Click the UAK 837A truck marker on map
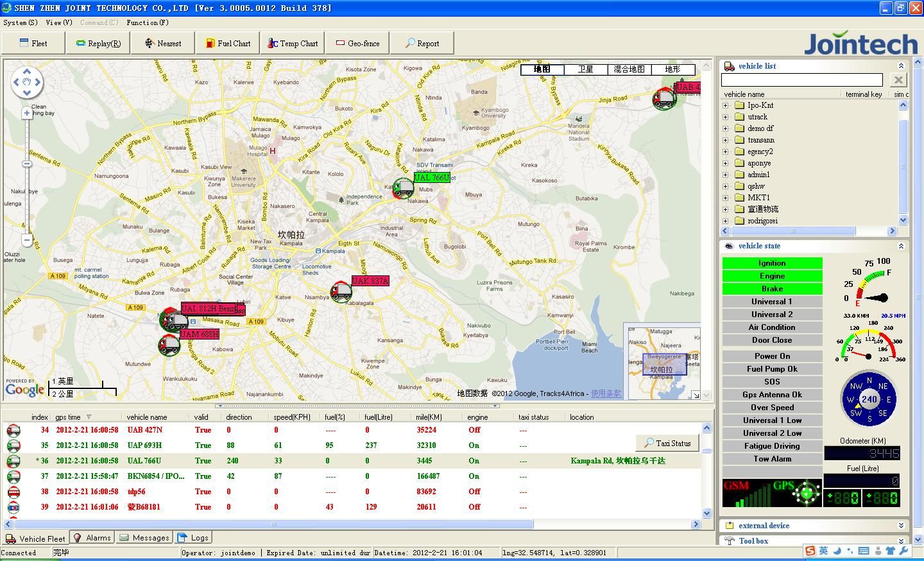Viewport: 924px width, 561px height. tap(341, 292)
